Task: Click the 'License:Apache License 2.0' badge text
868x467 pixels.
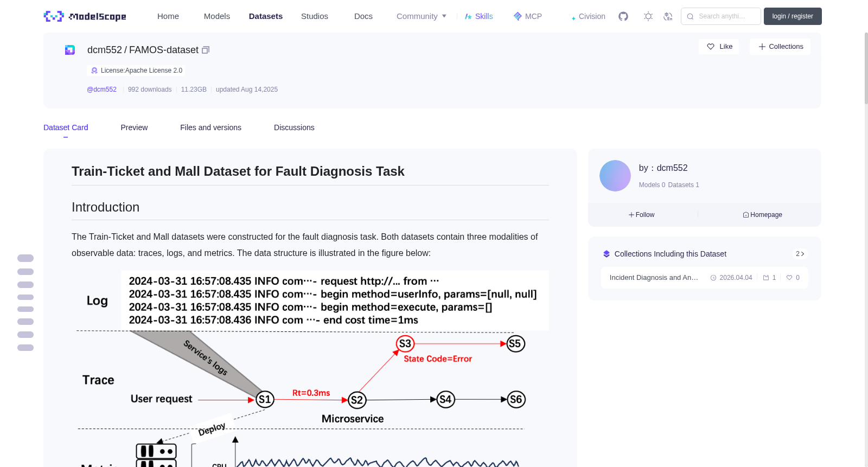Action: 142,71
